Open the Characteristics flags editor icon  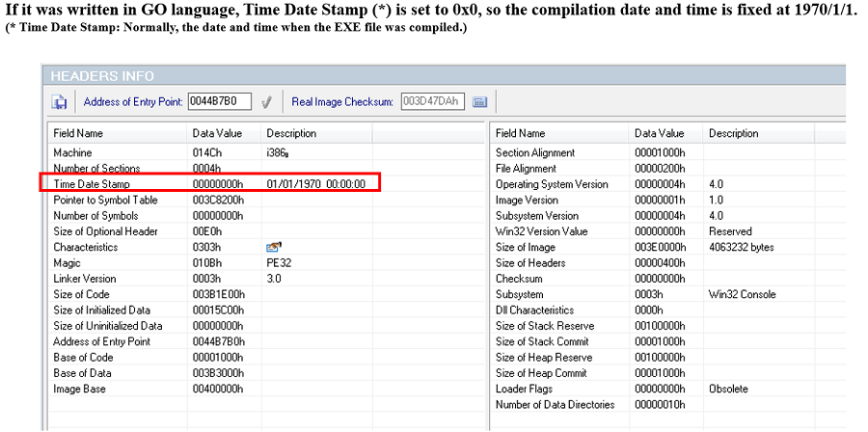click(x=272, y=247)
